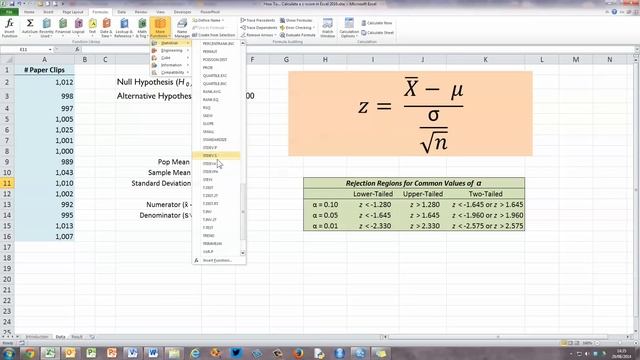This screenshot has height=360, width=640.
Task: Select cell A10 containing 1,043
Action: pyautogui.click(x=44, y=173)
